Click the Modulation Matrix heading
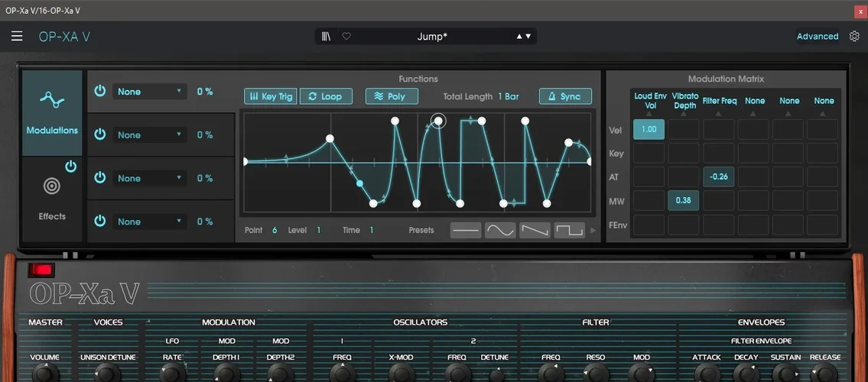Viewport: 868px width, 382px height. [726, 79]
